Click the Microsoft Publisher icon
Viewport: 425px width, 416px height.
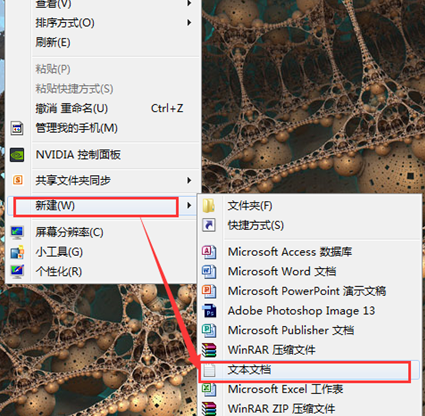click(209, 330)
